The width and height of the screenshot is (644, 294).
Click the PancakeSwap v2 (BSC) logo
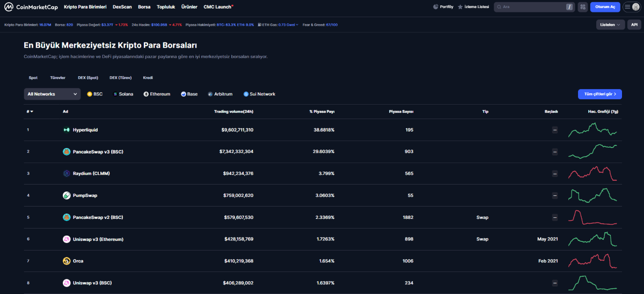pyautogui.click(x=67, y=217)
